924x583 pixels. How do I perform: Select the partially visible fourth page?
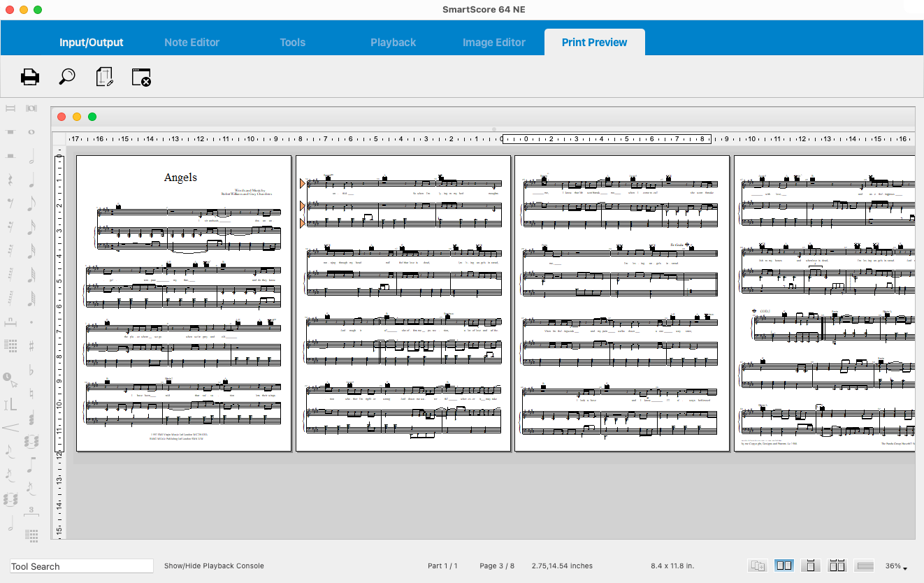point(825,303)
